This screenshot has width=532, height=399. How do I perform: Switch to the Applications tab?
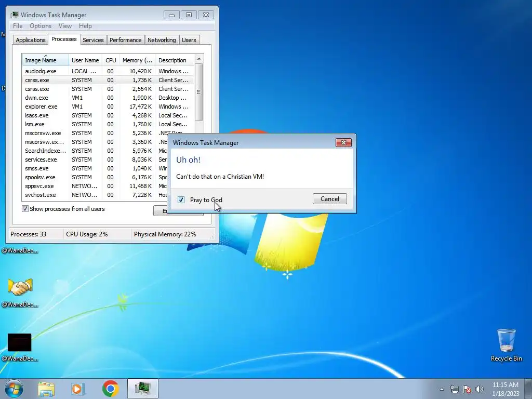point(31,39)
